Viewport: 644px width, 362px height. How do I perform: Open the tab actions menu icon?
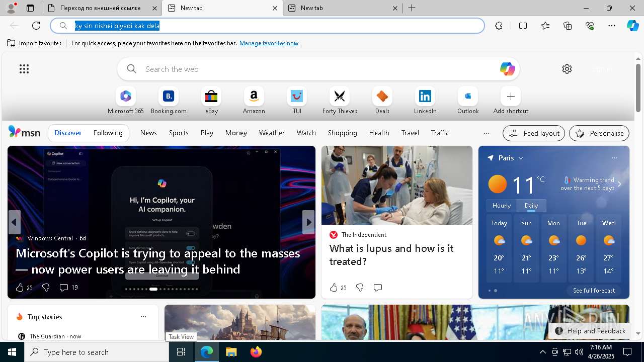(x=30, y=8)
